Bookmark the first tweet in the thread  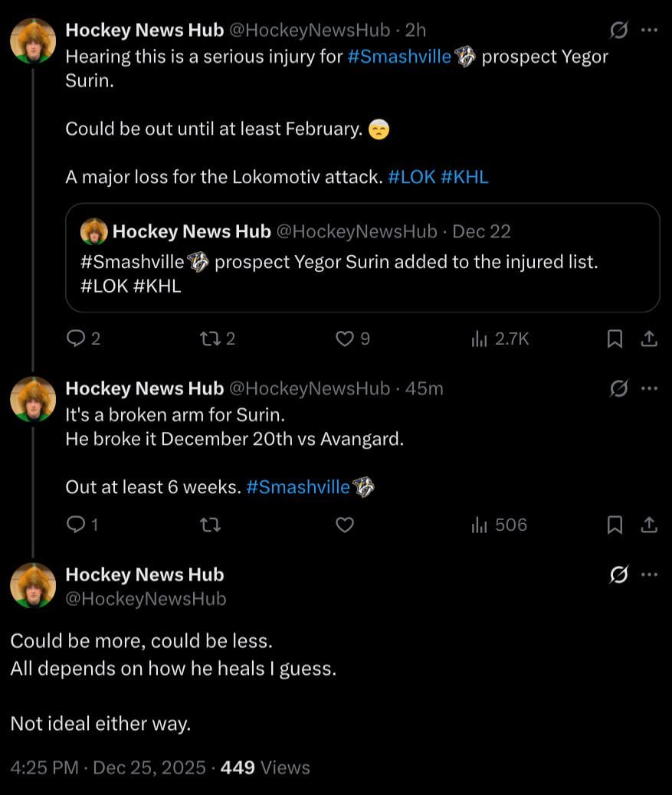click(614, 339)
